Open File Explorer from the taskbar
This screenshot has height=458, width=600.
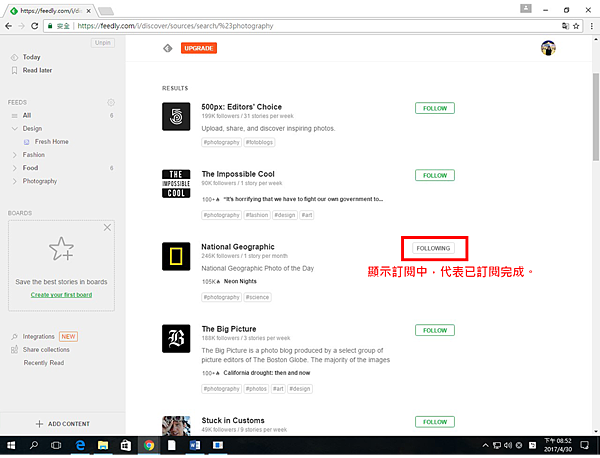tap(103, 445)
